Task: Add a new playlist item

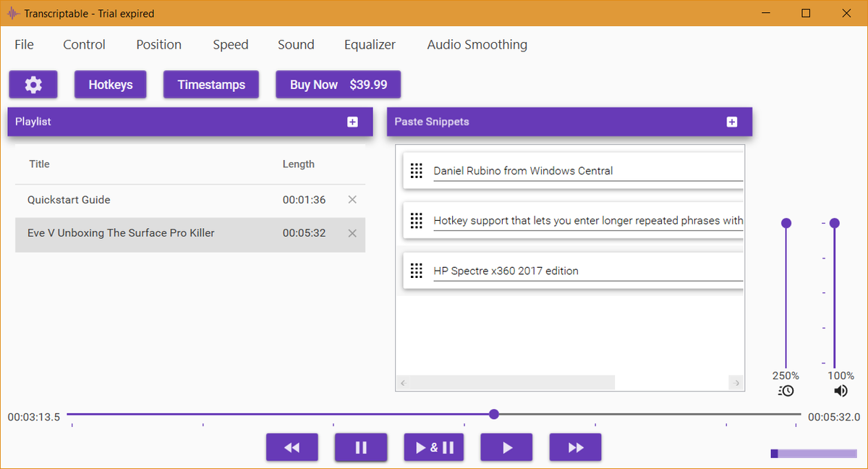Action: [353, 122]
